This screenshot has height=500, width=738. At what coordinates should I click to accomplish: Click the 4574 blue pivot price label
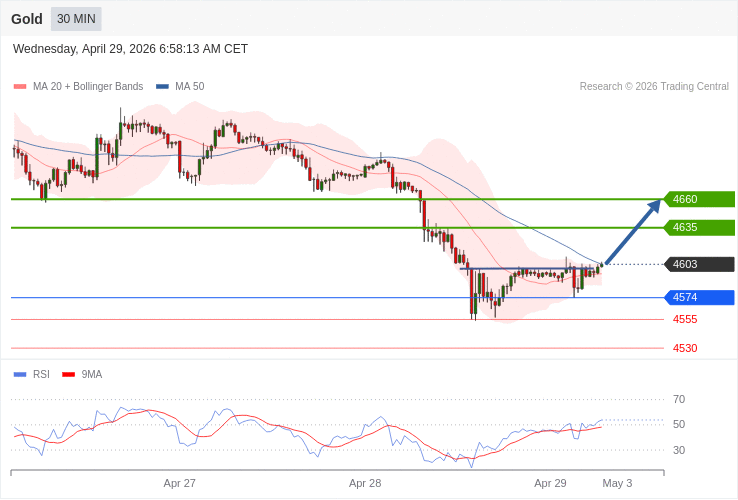[x=699, y=298]
